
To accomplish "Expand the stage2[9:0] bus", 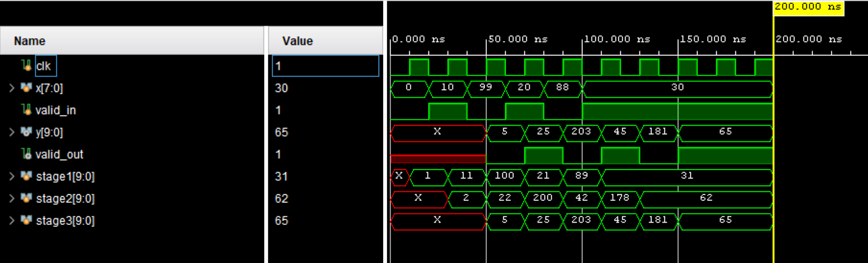I will pos(12,199).
